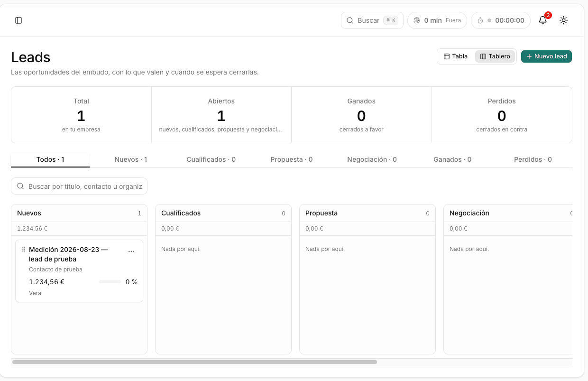Select the Ganados · 0 tab
Screen dimensions: 588x381
point(452,159)
